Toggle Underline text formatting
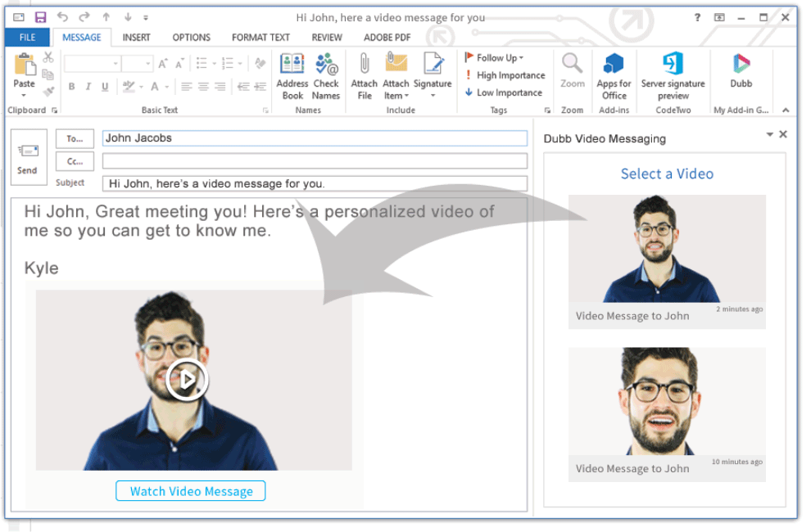The height and width of the screenshot is (532, 811). (105, 87)
